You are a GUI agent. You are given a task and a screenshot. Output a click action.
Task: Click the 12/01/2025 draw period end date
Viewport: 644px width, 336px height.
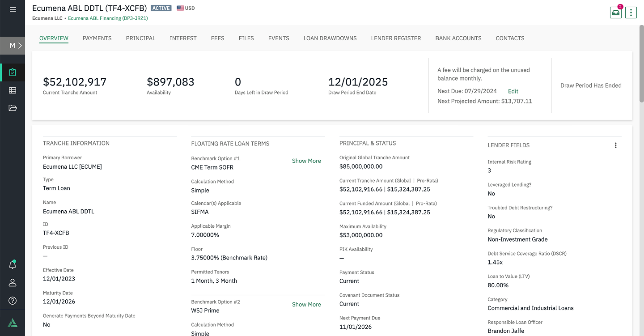point(358,82)
